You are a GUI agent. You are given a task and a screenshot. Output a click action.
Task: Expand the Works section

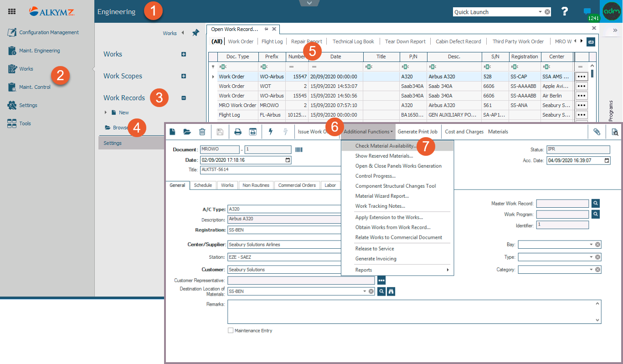click(184, 54)
